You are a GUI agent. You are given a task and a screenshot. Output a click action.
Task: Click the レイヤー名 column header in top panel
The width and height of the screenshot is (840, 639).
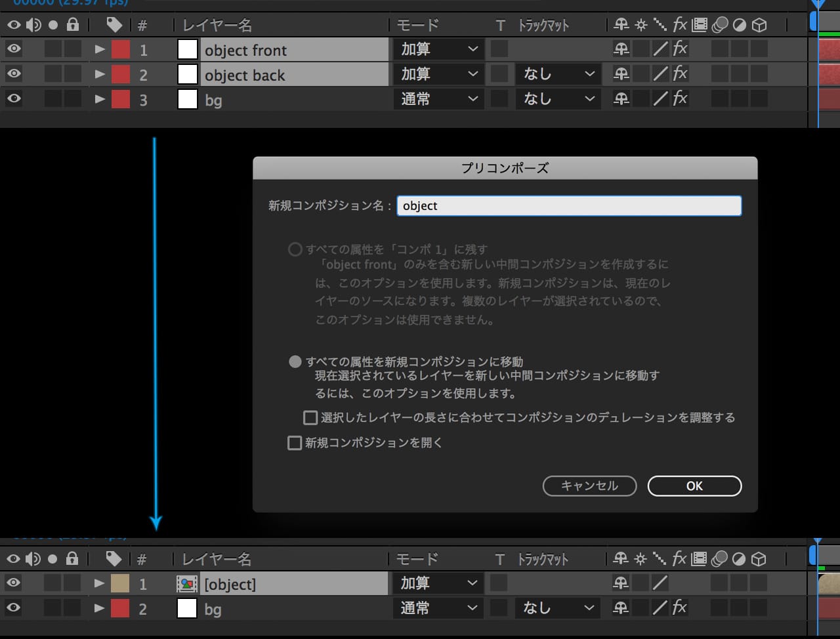(217, 25)
